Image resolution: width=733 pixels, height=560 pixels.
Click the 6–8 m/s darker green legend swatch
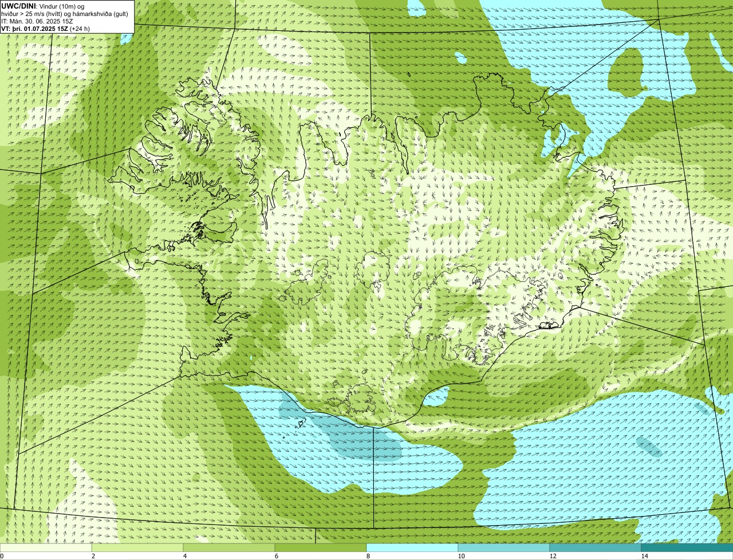pyautogui.click(x=321, y=547)
